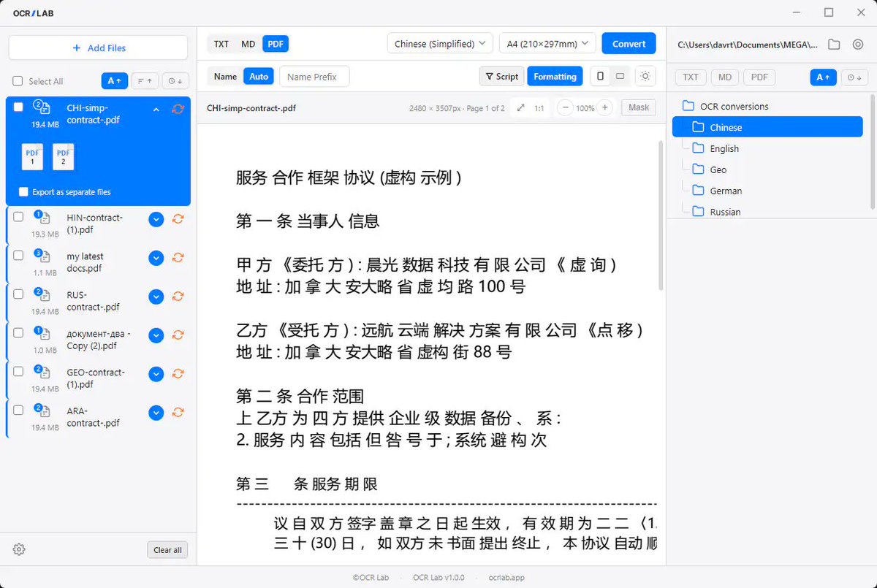Click the CHI-simp-contract file type icon
This screenshot has height=588, width=877.
click(42, 108)
